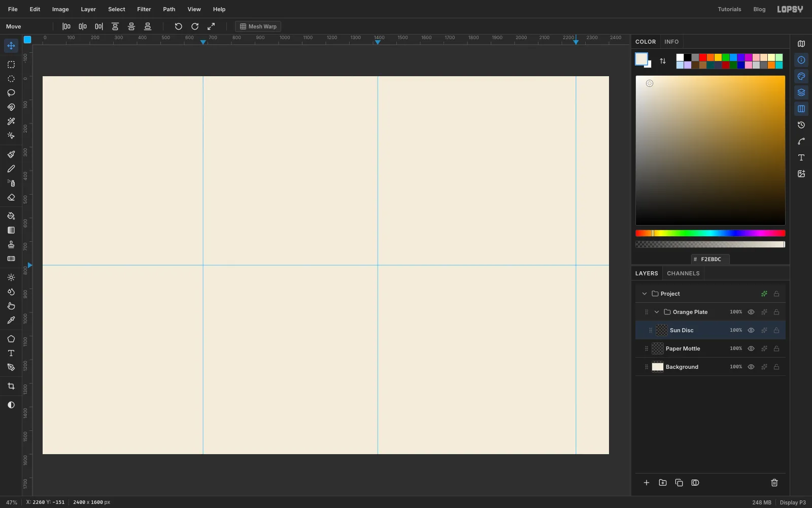Collapse the Orange Plate folder
Viewport: 812px width, 508px height.
coord(657,312)
